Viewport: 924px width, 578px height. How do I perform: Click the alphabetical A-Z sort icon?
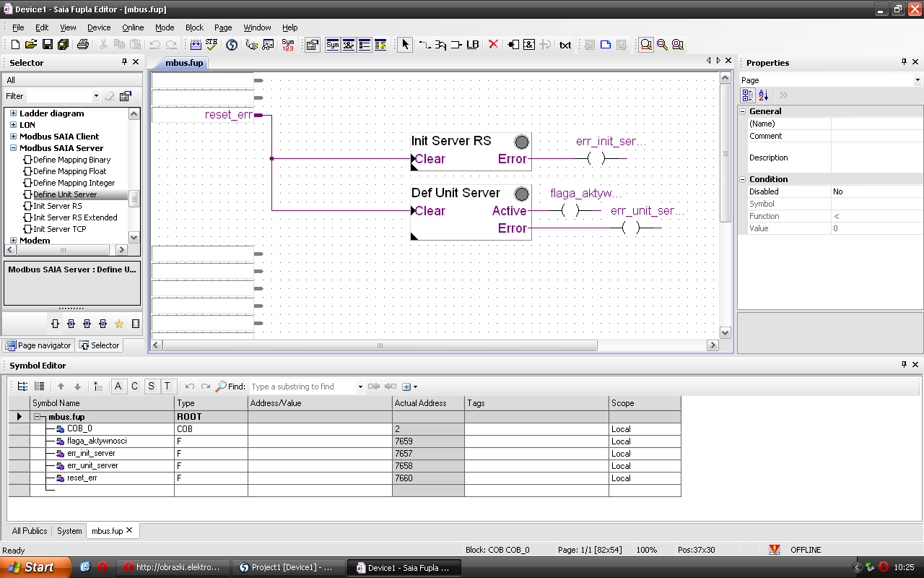[764, 95]
